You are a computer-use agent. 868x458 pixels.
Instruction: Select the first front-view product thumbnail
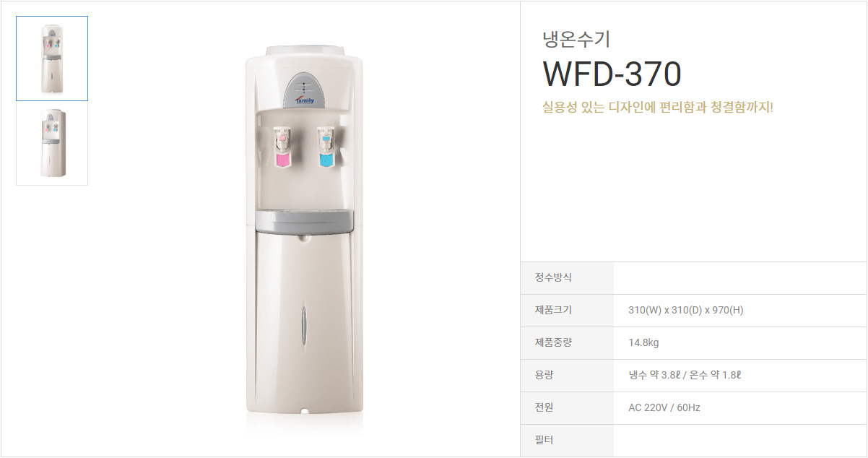52,59
